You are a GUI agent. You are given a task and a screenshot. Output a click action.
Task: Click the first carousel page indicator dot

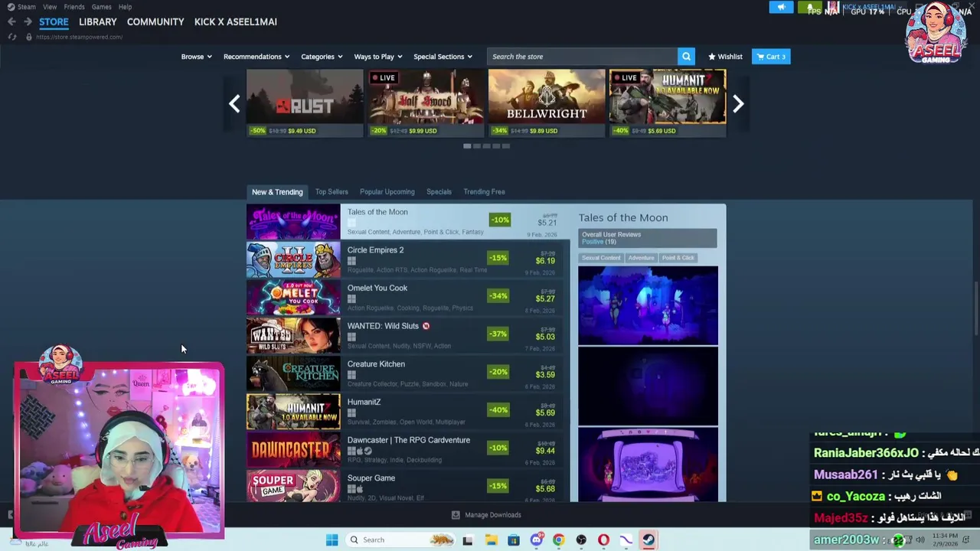point(467,146)
